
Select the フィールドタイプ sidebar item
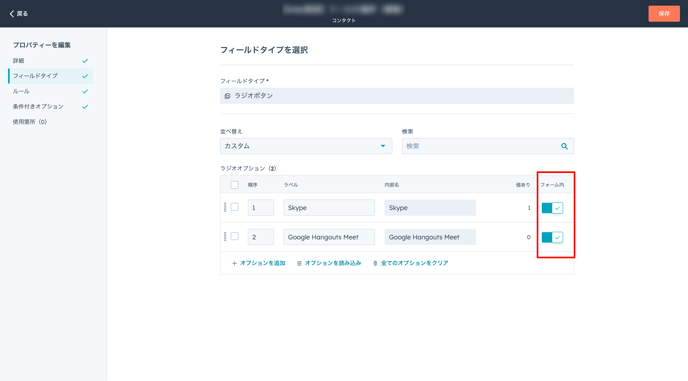click(x=50, y=76)
